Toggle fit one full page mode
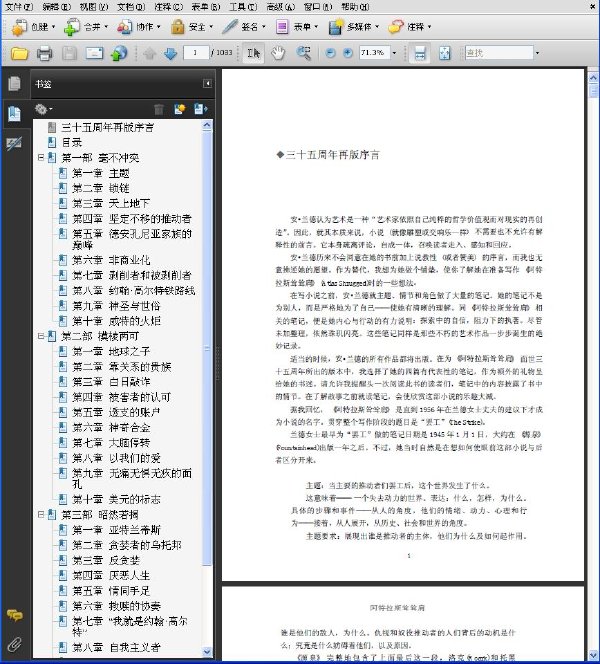Image resolution: width=600 pixels, height=664 pixels. click(x=445, y=53)
